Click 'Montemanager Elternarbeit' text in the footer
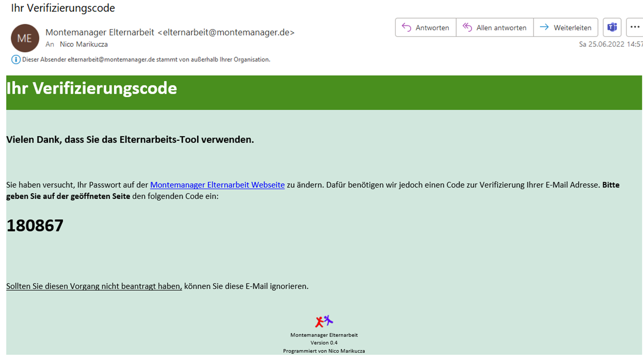The height and width of the screenshot is (364, 643). tap(324, 335)
